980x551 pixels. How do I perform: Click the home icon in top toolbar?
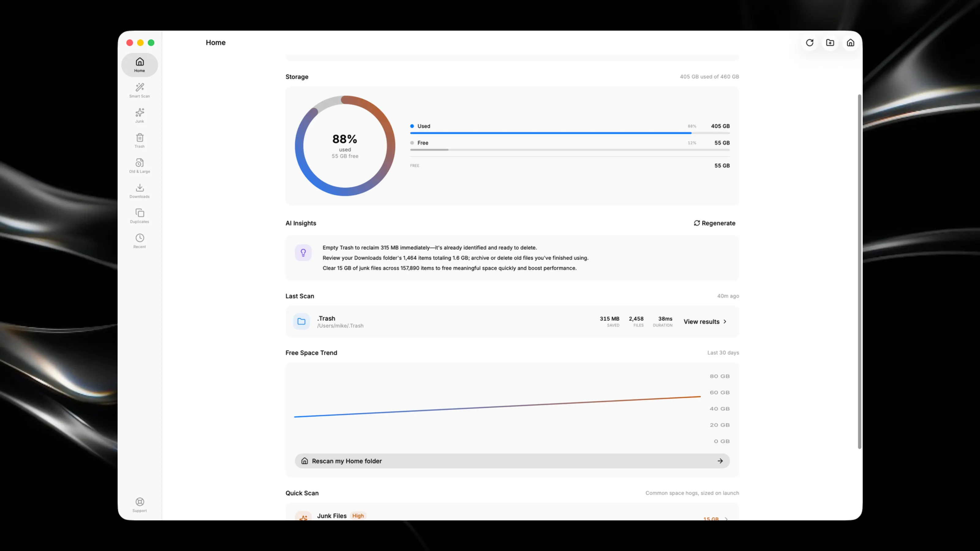point(850,43)
